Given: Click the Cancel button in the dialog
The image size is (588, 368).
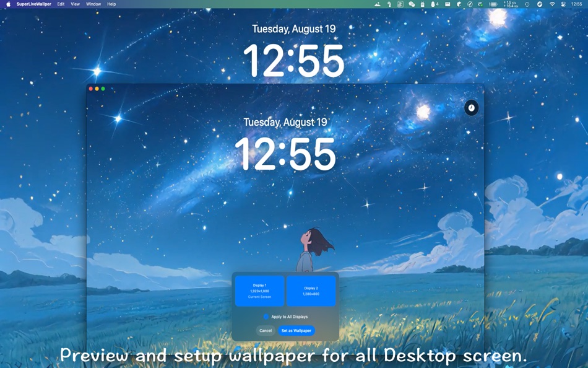Looking at the screenshot, I should tap(266, 330).
